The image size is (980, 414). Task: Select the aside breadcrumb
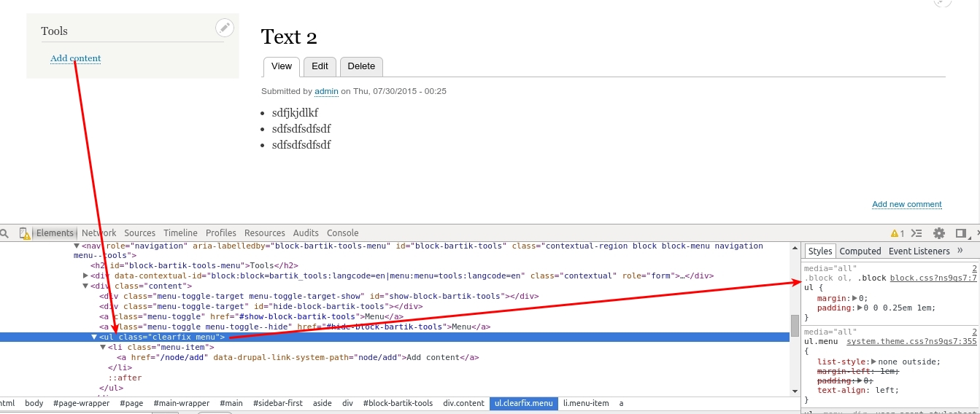click(x=323, y=403)
